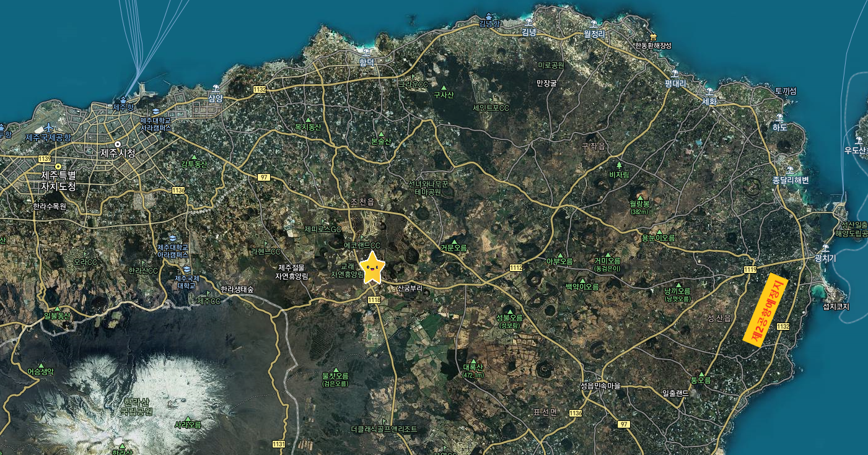Click the 더클래식골프앤리조트 label

pos(384,429)
